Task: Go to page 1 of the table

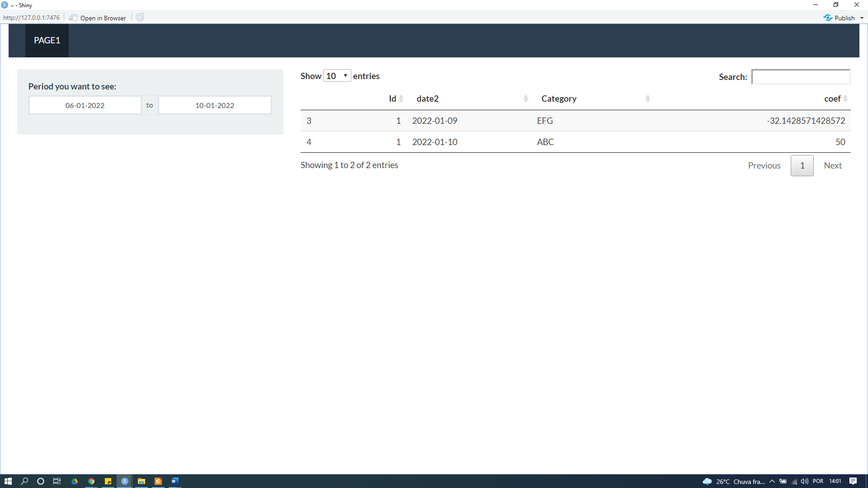Action: pos(802,165)
